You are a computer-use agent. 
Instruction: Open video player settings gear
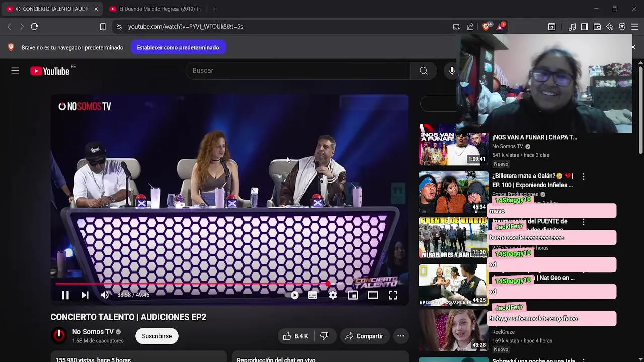click(x=333, y=295)
